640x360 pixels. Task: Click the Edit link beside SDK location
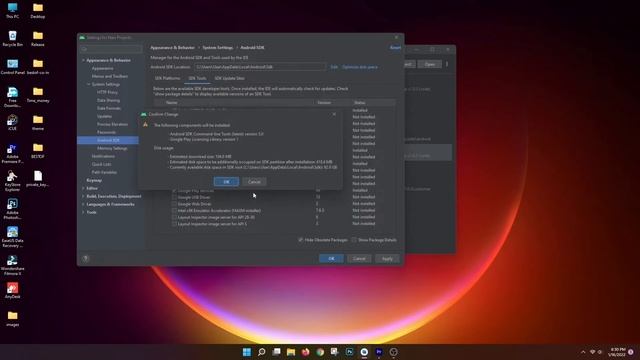(334, 67)
